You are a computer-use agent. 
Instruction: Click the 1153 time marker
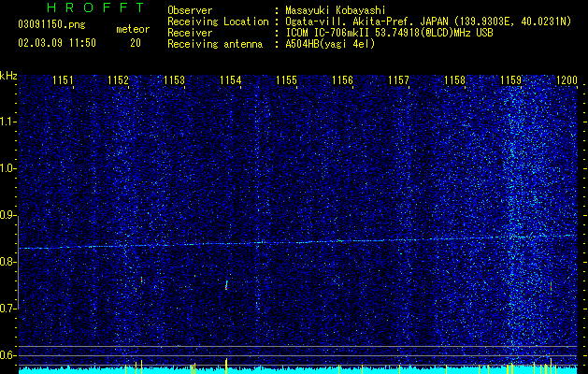175,79
